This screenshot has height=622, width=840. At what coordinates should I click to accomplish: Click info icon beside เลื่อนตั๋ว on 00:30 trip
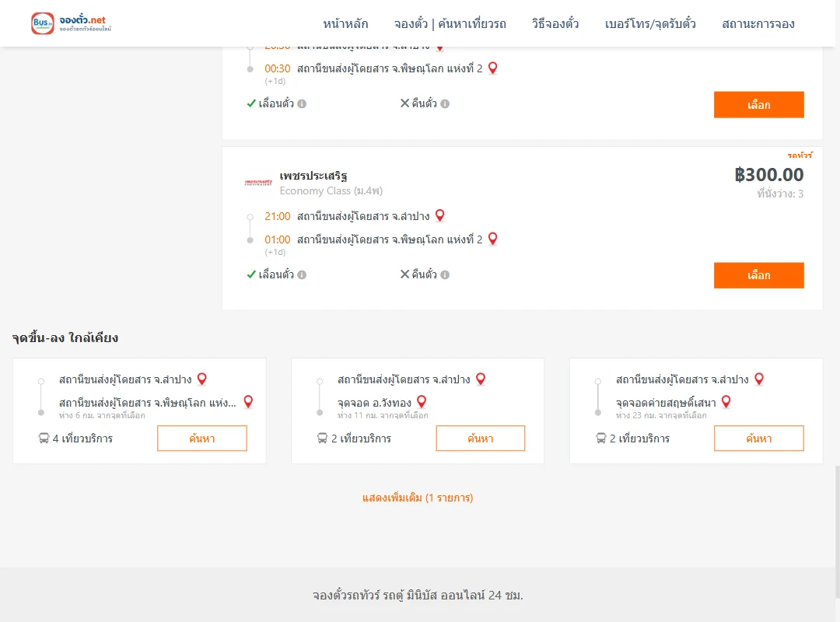(302, 104)
